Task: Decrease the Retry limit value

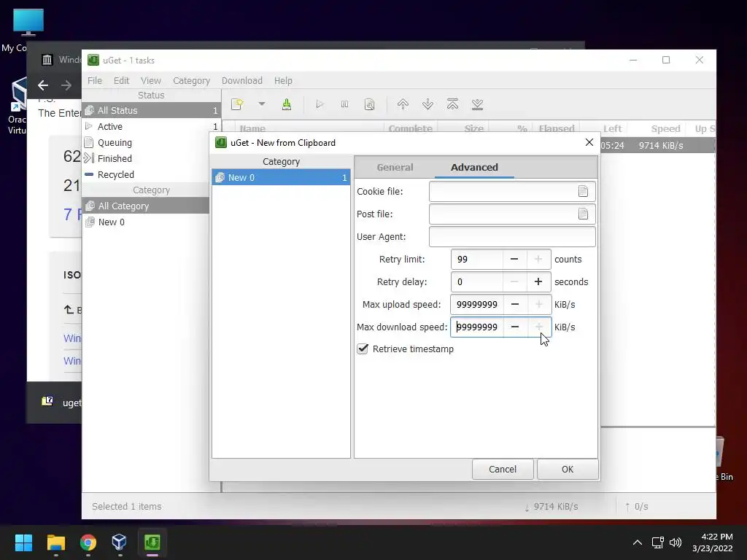Action: tap(514, 259)
